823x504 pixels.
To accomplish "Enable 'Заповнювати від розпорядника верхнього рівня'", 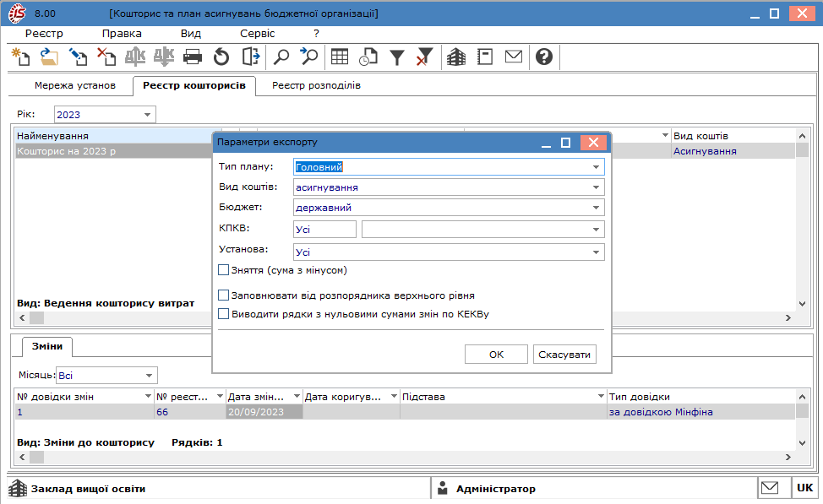I will tap(224, 295).
